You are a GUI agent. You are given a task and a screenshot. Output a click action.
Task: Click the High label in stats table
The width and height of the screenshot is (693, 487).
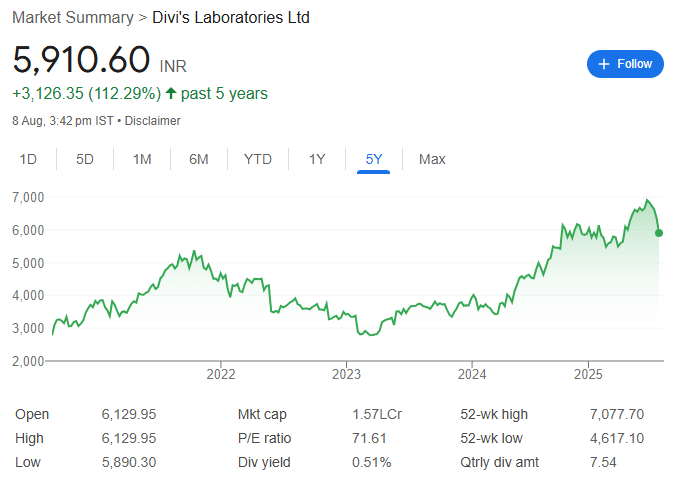29,438
